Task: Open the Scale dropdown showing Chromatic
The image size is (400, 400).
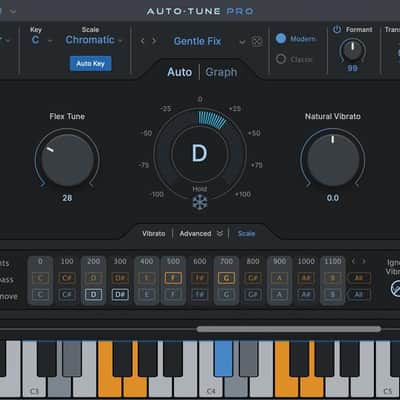Action: click(94, 40)
